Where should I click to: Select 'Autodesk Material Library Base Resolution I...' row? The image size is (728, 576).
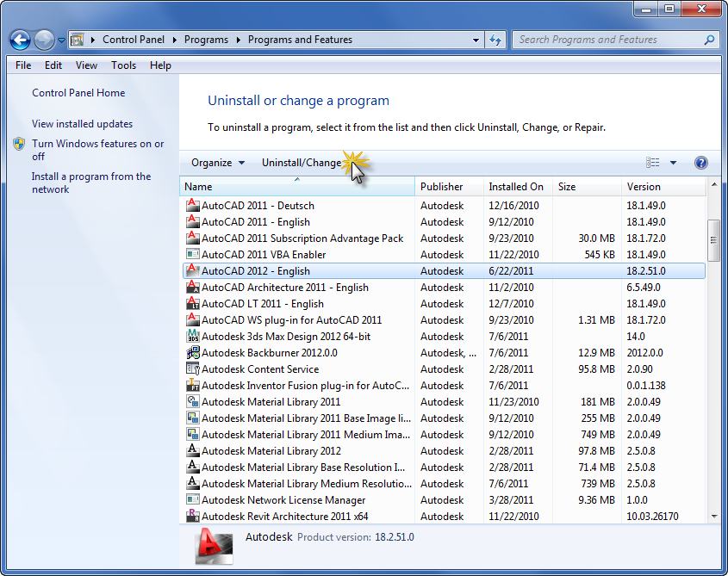click(x=444, y=468)
